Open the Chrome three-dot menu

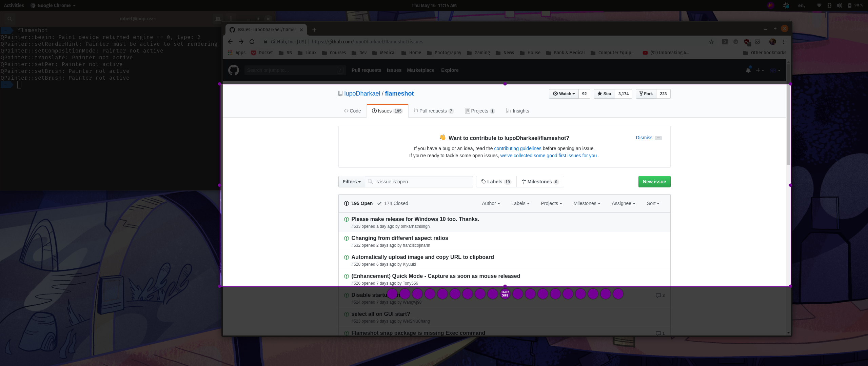click(x=784, y=42)
